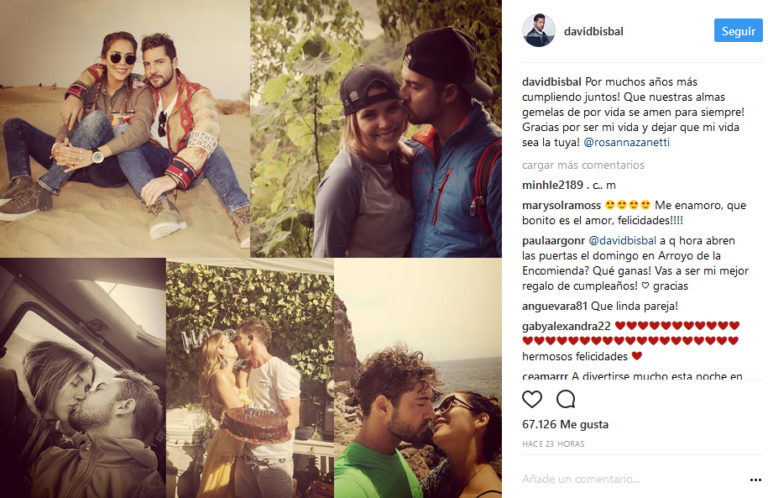Open davidbisbal's profile picture avatar
Screen dimensions: 768x498
tap(539, 30)
